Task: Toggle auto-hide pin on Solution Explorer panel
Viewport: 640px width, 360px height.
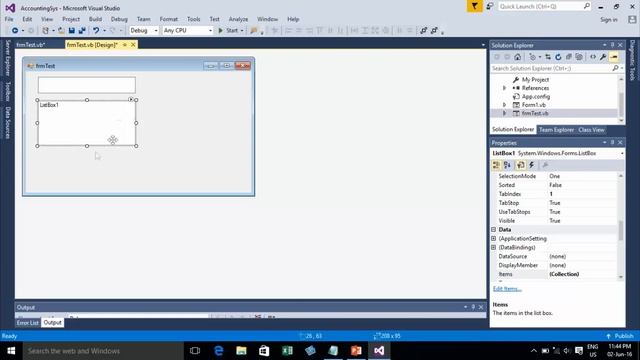Action: (x=612, y=45)
